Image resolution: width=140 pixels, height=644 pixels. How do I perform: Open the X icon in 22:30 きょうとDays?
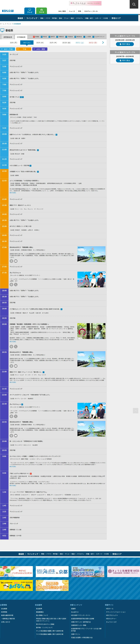(x=16, y=416)
